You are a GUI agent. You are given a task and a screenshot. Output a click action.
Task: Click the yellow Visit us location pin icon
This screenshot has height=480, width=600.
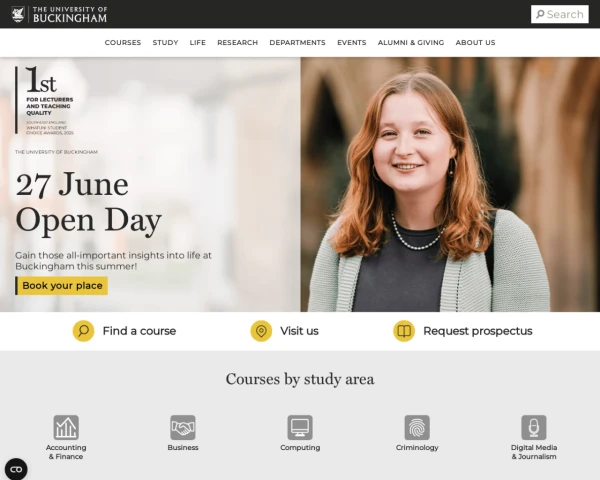tap(261, 331)
